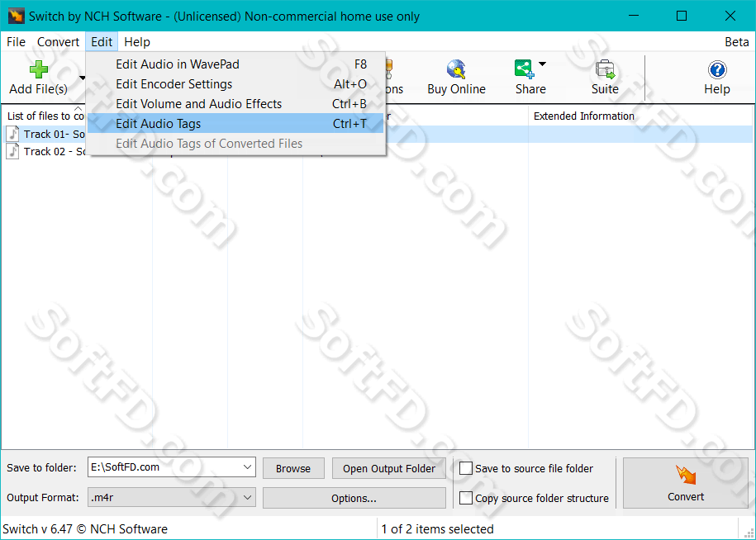Open the Output Format .m4r dropdown
756x540 pixels.
[x=172, y=497]
